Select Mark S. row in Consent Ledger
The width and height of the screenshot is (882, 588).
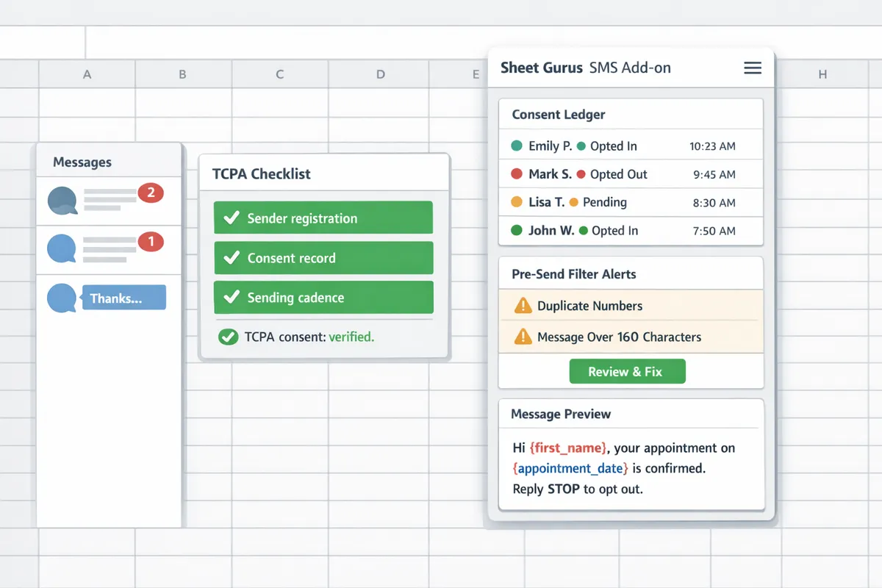pyautogui.click(x=631, y=174)
